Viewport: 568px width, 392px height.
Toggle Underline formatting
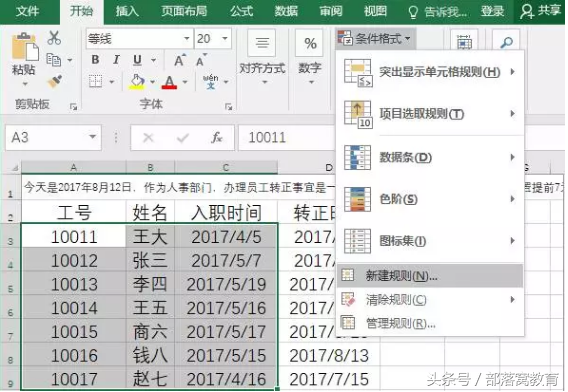137,60
